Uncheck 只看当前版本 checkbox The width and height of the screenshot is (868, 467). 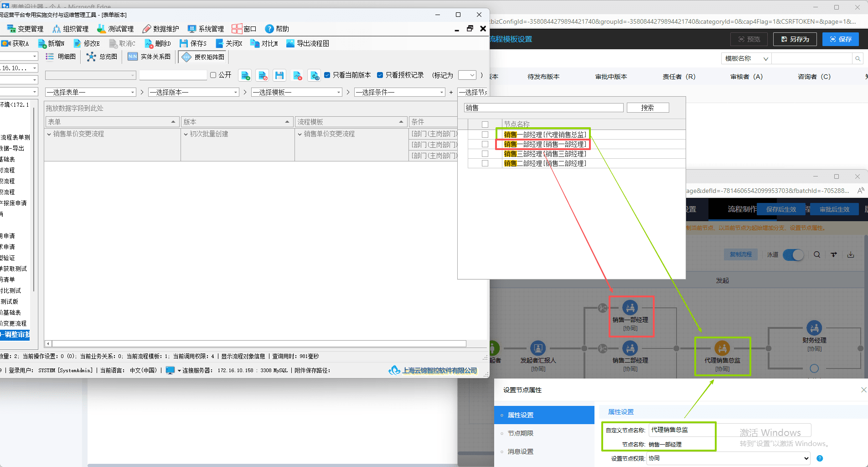pos(327,75)
